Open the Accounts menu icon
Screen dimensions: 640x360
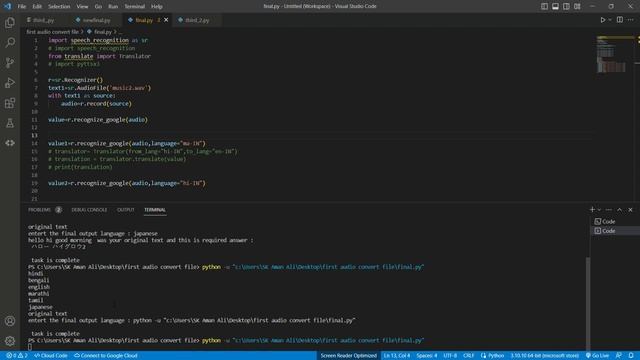pyautogui.click(x=10, y=321)
